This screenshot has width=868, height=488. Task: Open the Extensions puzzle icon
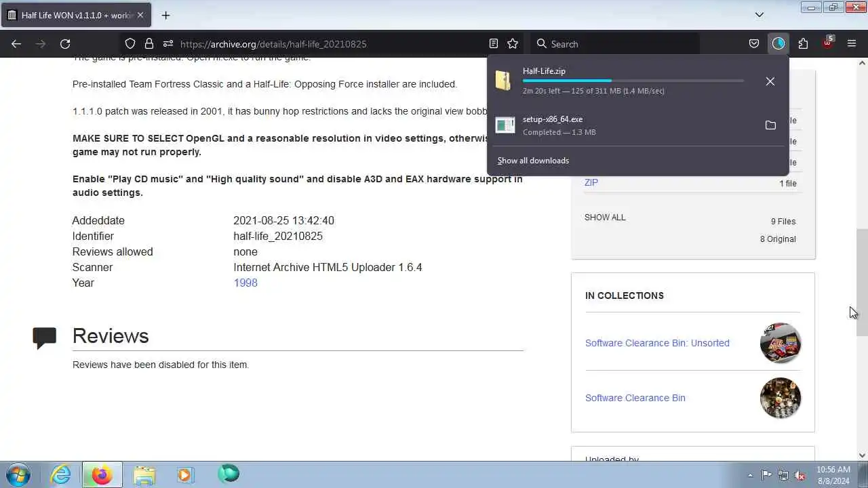[x=803, y=43]
